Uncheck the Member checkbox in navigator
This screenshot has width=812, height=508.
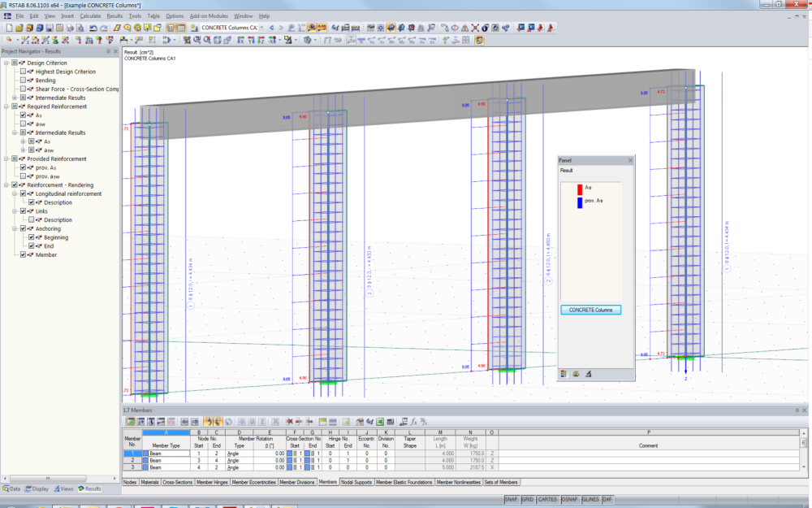point(23,254)
